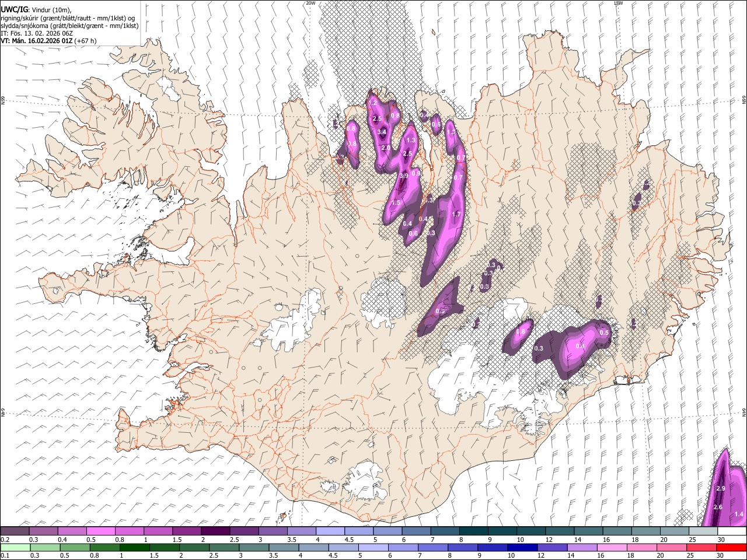Click the 2.6 value off southeast coast
Screen dimensions: 747x560
718,507
